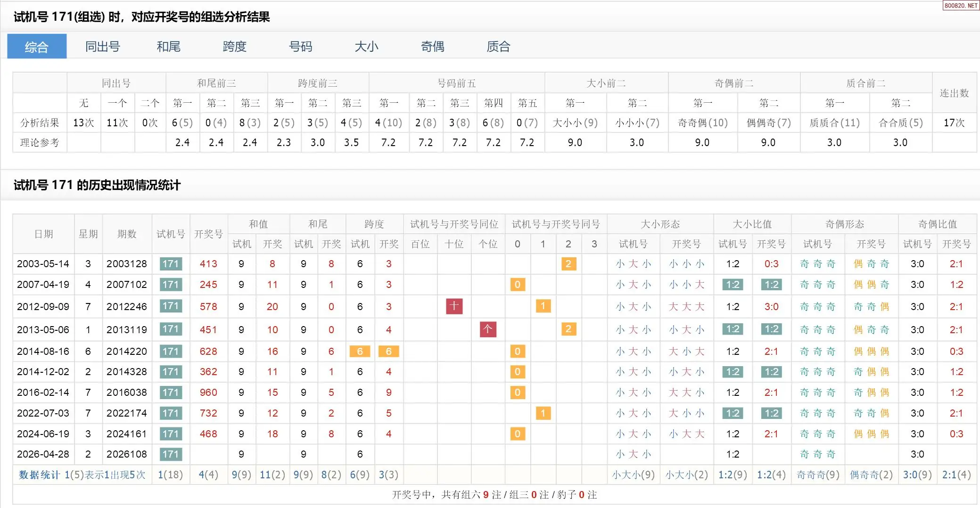980x508 pixels.
Task: Select the 和尾 tab
Action: (168, 47)
